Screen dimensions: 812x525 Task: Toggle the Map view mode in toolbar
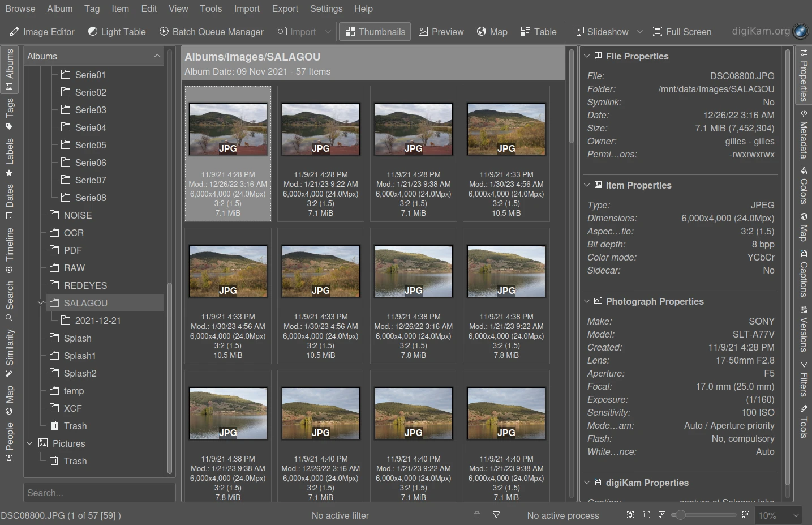pyautogui.click(x=492, y=32)
